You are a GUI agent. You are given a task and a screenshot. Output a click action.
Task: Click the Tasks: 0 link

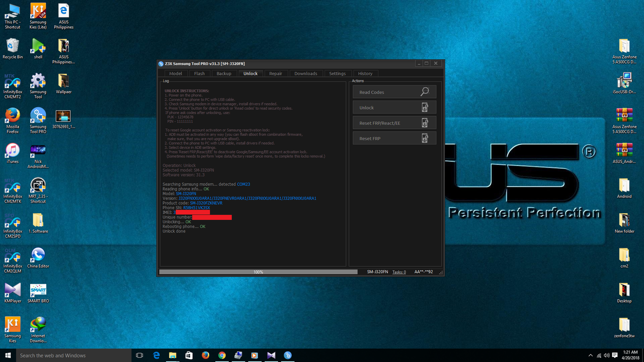399,272
